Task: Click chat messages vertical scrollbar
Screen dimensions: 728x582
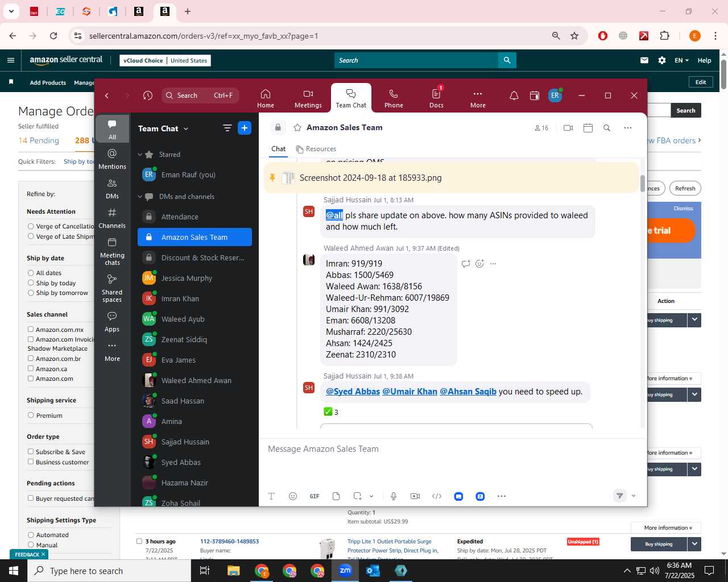Action: 643,184
